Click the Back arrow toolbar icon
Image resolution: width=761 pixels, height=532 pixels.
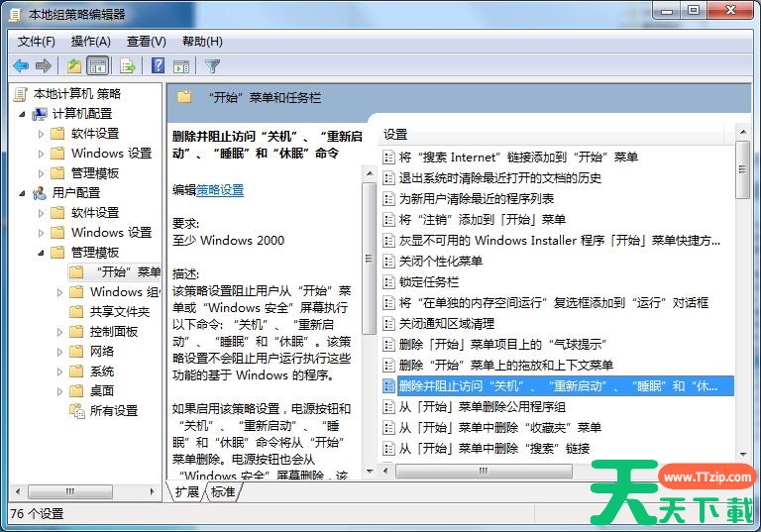coord(21,66)
